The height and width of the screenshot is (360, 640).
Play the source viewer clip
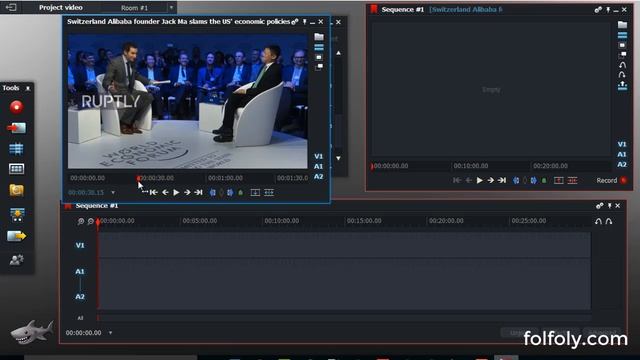(176, 192)
